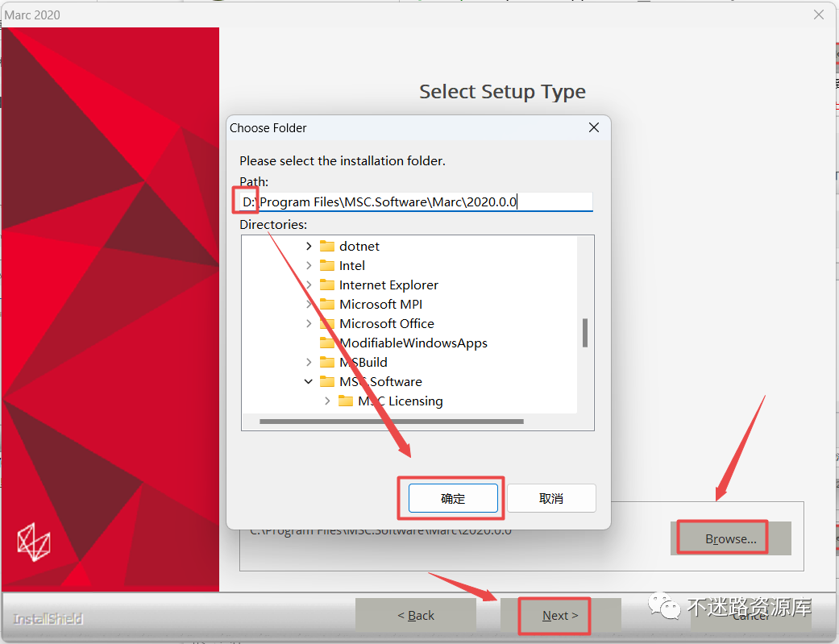Click the Intel folder icon
Viewport: 839px width, 644px height.
click(x=327, y=265)
